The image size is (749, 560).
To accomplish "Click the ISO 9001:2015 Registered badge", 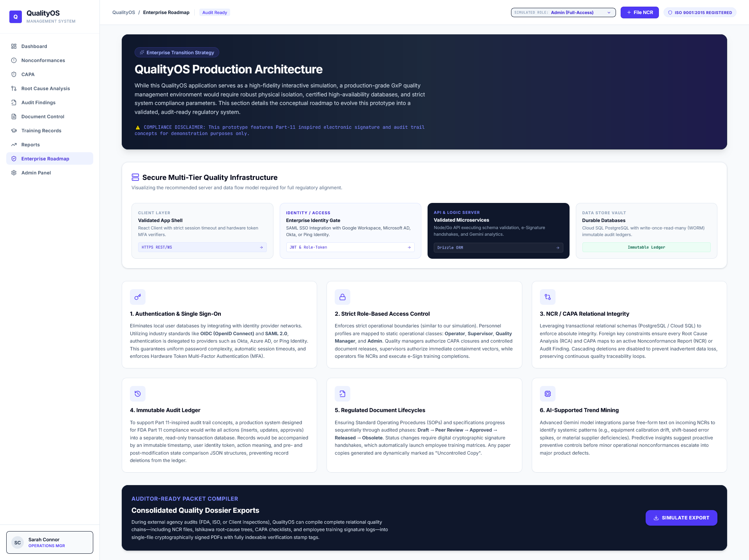I will [x=700, y=12].
